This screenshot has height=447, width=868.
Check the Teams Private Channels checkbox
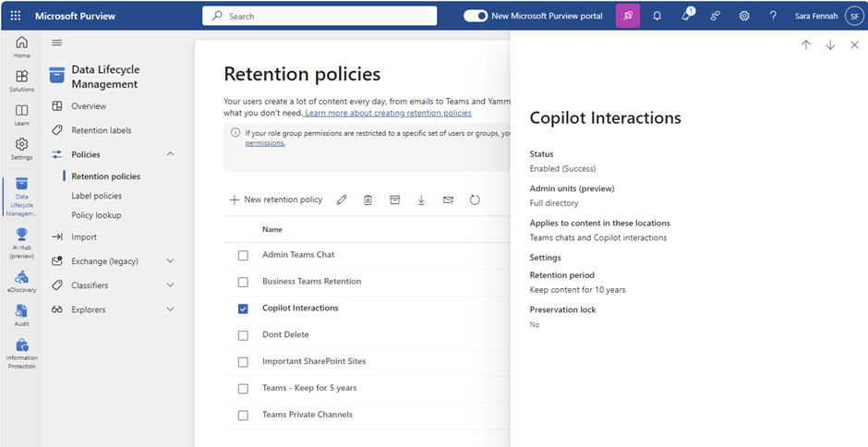click(243, 415)
